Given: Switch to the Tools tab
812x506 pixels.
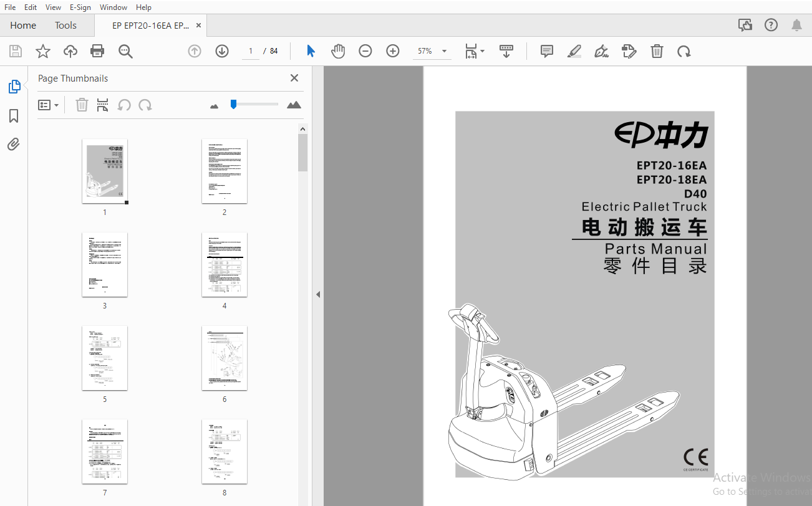Looking at the screenshot, I should pyautogui.click(x=65, y=26).
